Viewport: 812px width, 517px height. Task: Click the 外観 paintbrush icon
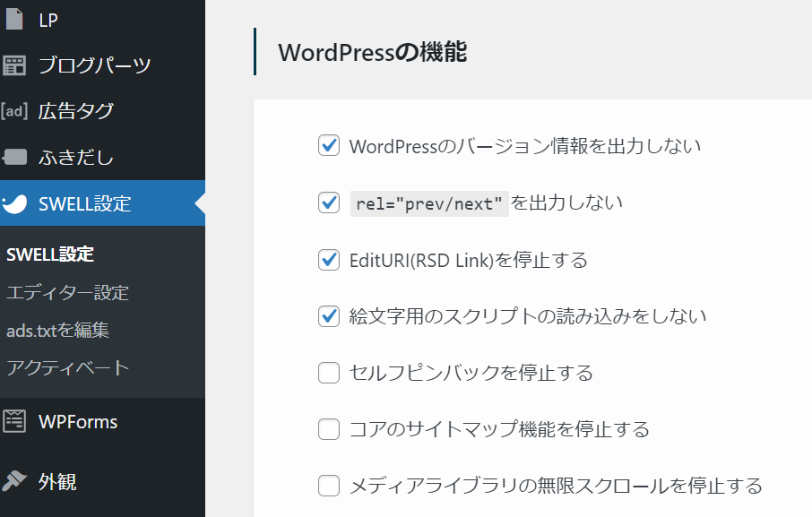(14, 481)
